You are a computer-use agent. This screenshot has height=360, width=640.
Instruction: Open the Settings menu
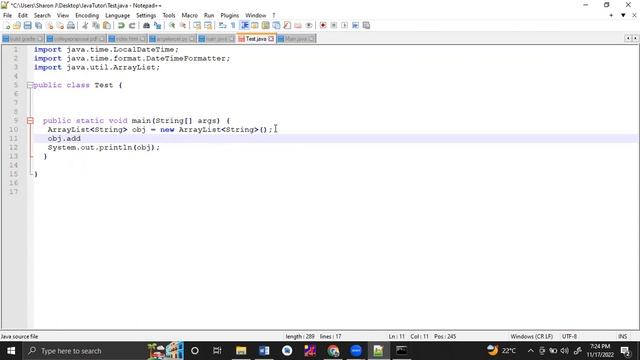click(146, 16)
